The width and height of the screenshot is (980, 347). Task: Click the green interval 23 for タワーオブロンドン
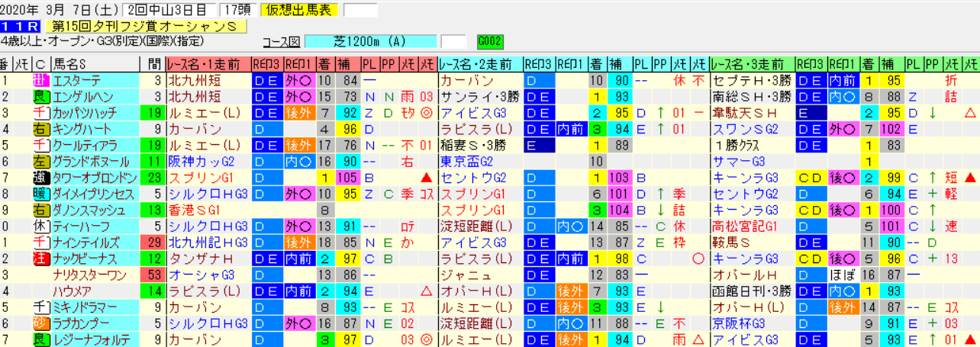coord(152,178)
